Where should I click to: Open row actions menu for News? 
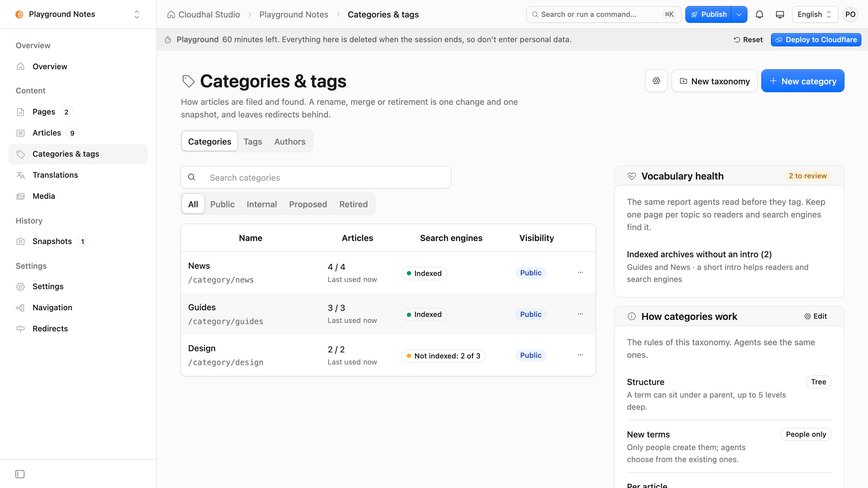(x=580, y=272)
